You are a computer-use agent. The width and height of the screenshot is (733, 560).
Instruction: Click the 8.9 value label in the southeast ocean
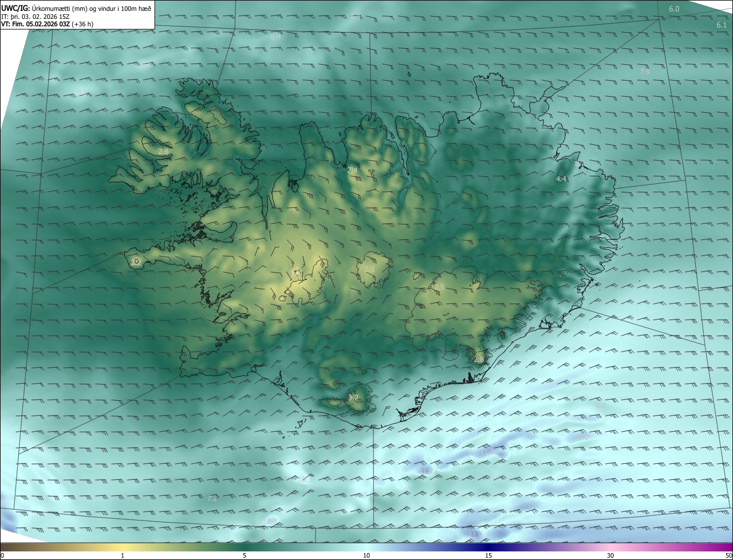pos(601,406)
